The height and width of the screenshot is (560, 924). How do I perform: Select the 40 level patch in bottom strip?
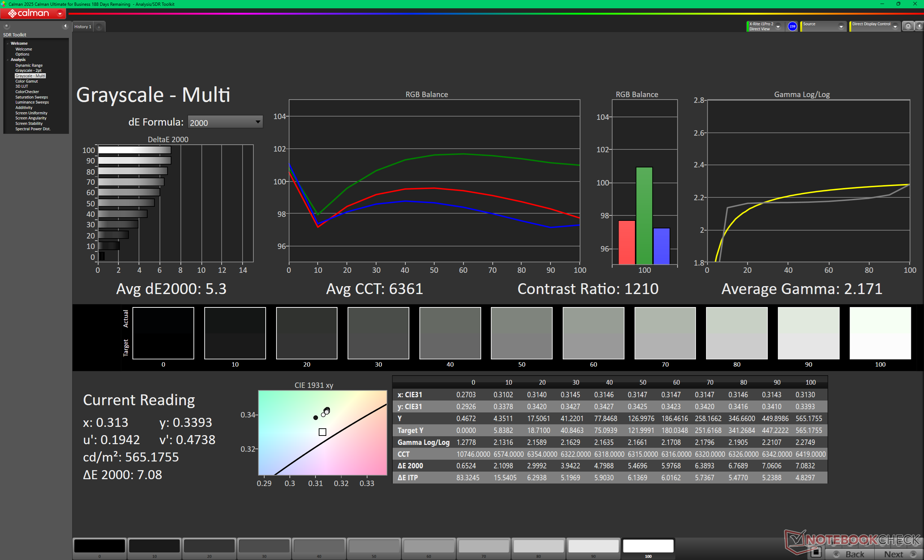(319, 548)
